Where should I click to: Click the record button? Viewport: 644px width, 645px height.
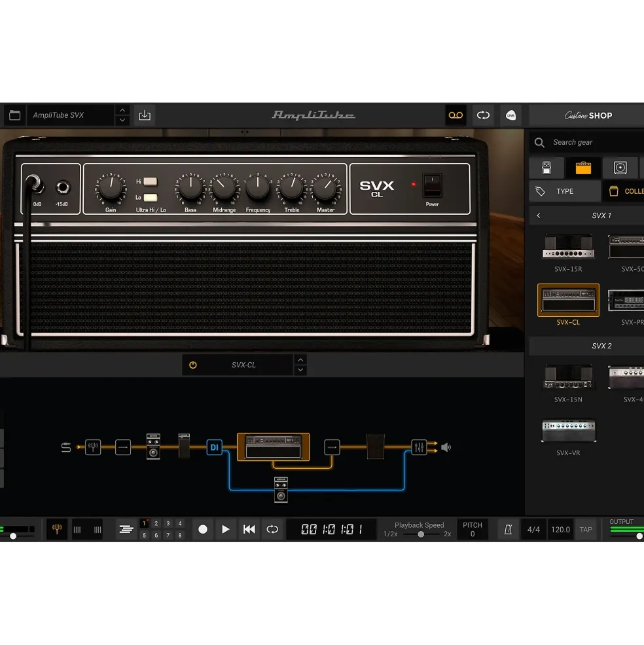pos(203,529)
